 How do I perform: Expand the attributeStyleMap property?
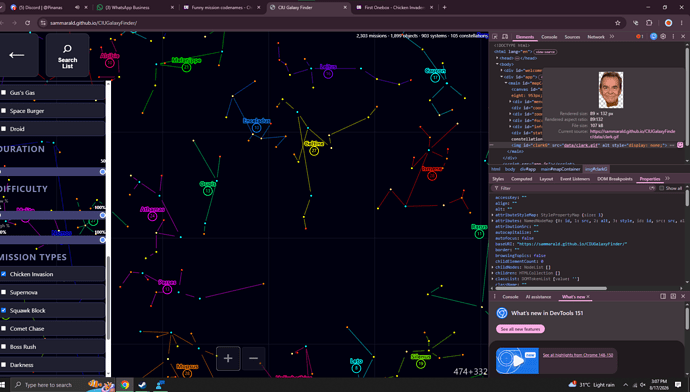point(493,215)
